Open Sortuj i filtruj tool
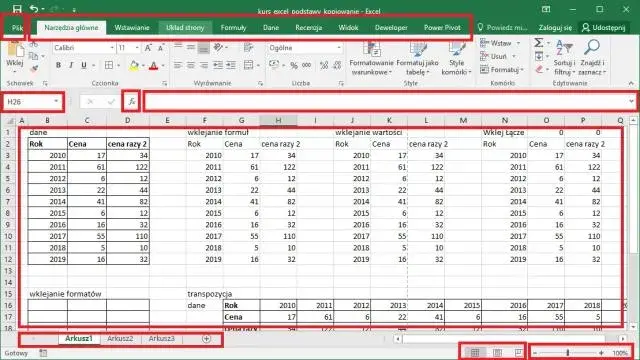The height and width of the screenshot is (360, 640). (564, 57)
